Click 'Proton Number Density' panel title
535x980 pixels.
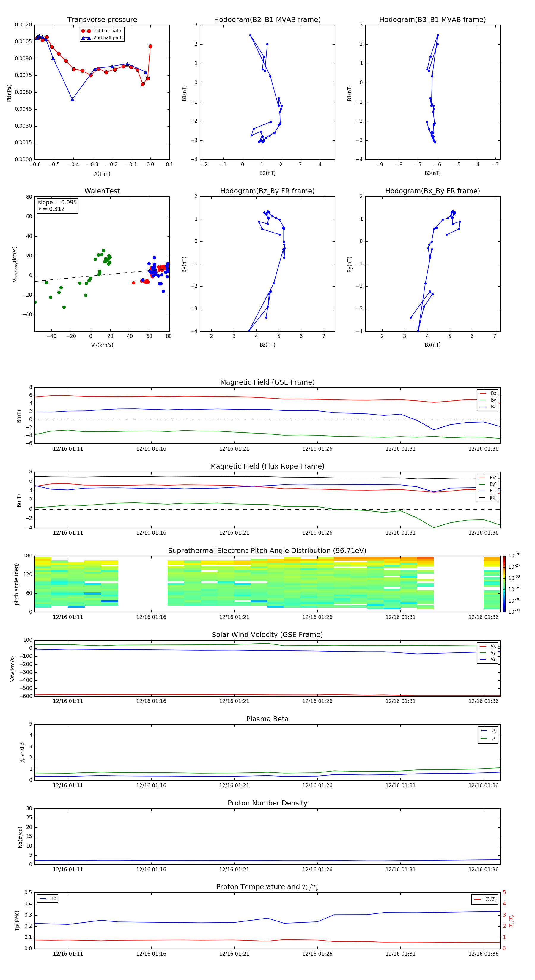(267, 803)
